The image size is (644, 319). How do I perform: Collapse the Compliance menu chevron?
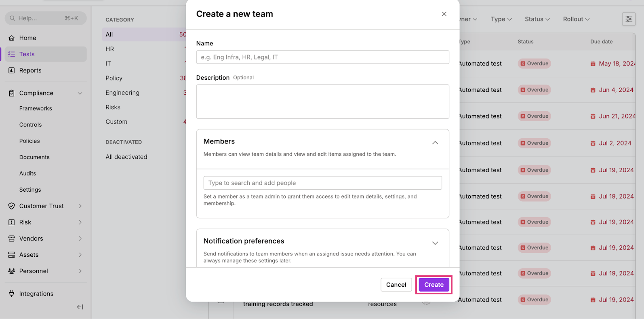pyautogui.click(x=80, y=93)
